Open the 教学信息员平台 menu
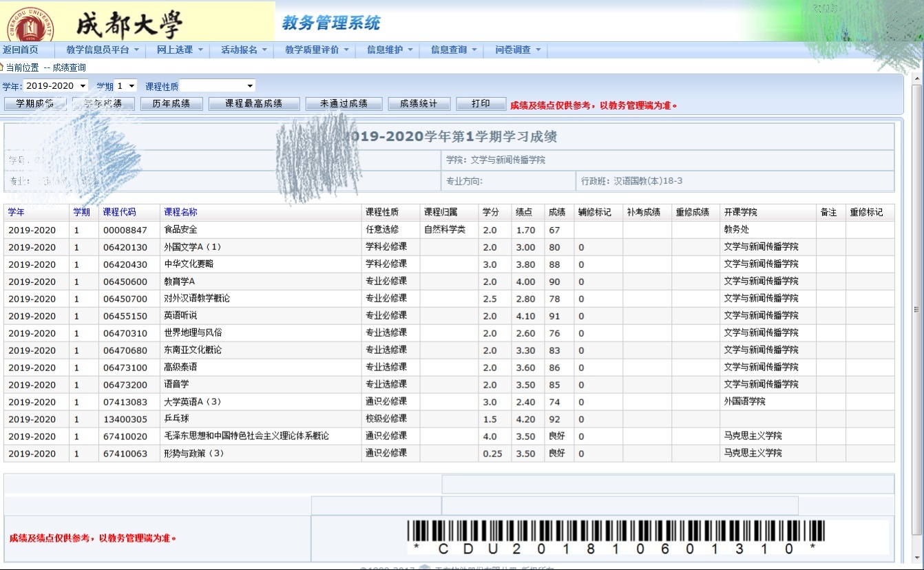This screenshot has height=570, width=924. 103,50
